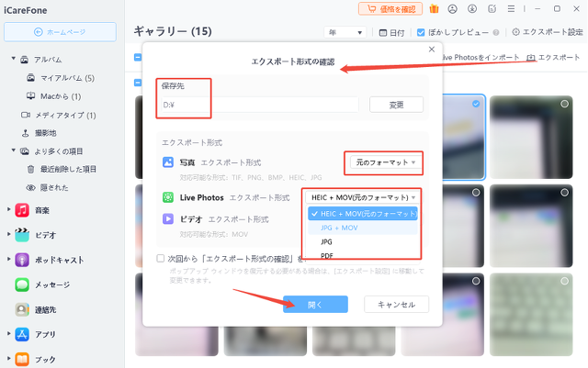This screenshot has width=588, height=368.
Task: Click the change save location button
Action: [x=396, y=105]
